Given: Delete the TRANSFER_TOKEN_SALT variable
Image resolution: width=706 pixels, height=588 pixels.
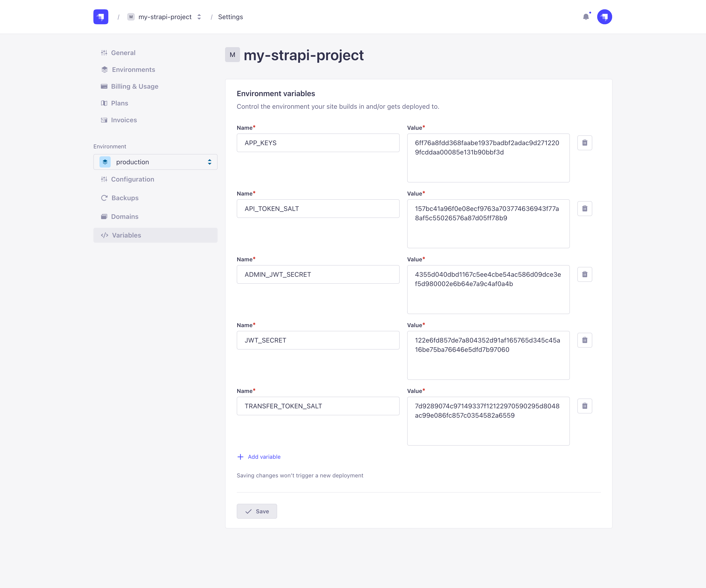Looking at the screenshot, I should click(585, 406).
